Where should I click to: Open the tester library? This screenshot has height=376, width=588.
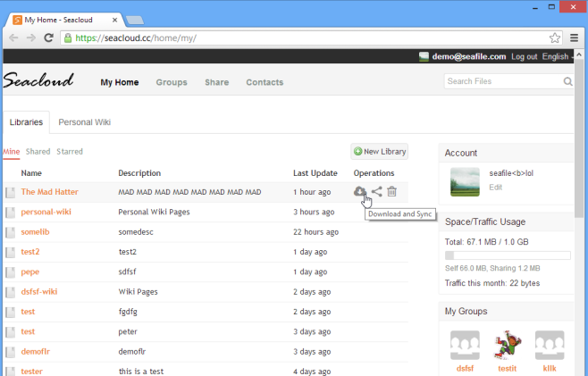(31, 372)
